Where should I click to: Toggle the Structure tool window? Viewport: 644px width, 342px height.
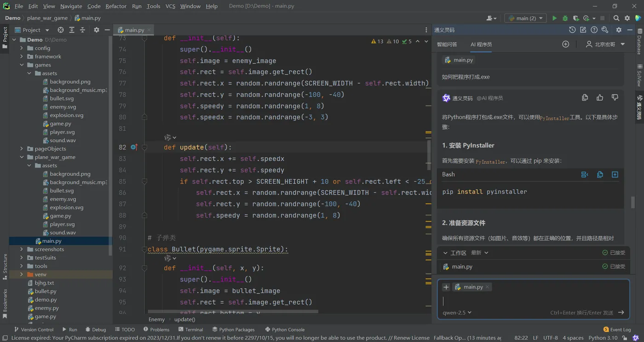click(x=5, y=266)
